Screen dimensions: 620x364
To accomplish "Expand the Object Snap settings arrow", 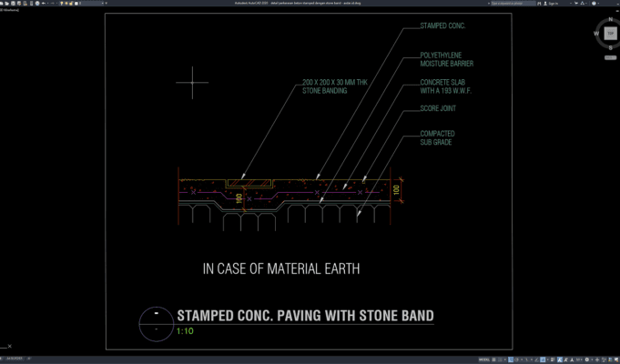I will (548, 359).
